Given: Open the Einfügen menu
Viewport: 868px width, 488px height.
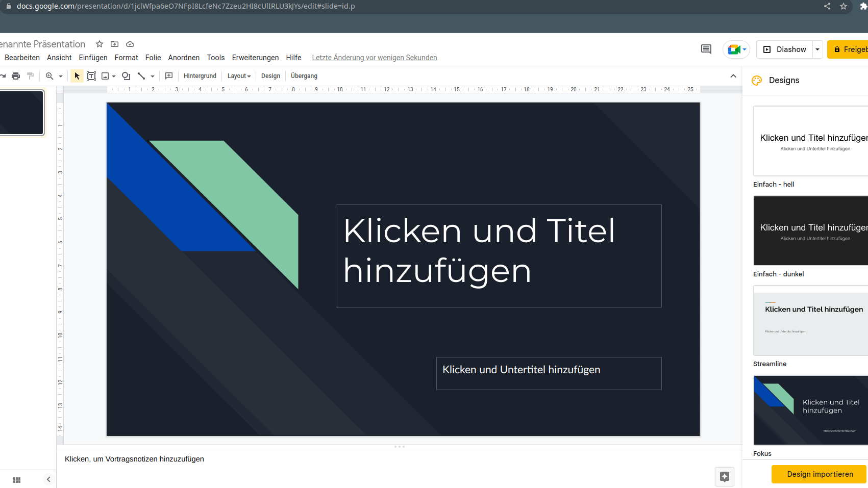Looking at the screenshot, I should (93, 58).
